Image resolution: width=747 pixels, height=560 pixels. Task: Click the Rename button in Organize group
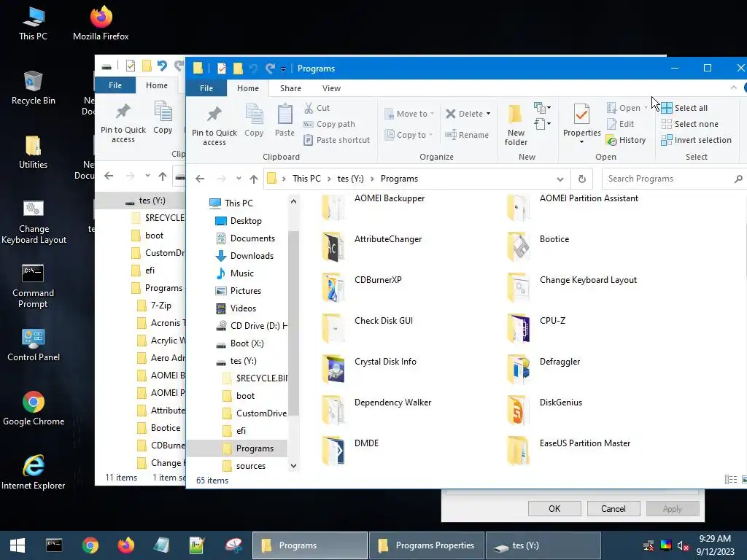[x=466, y=135]
